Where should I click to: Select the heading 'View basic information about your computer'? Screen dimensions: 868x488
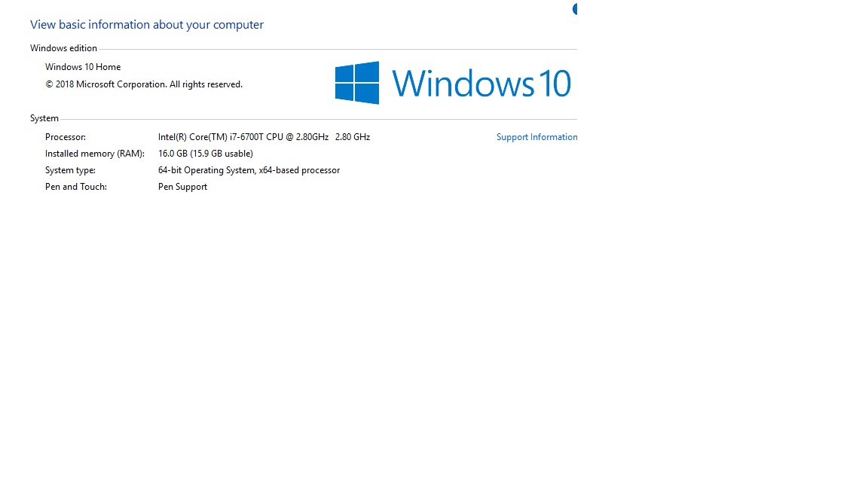pyautogui.click(x=147, y=25)
